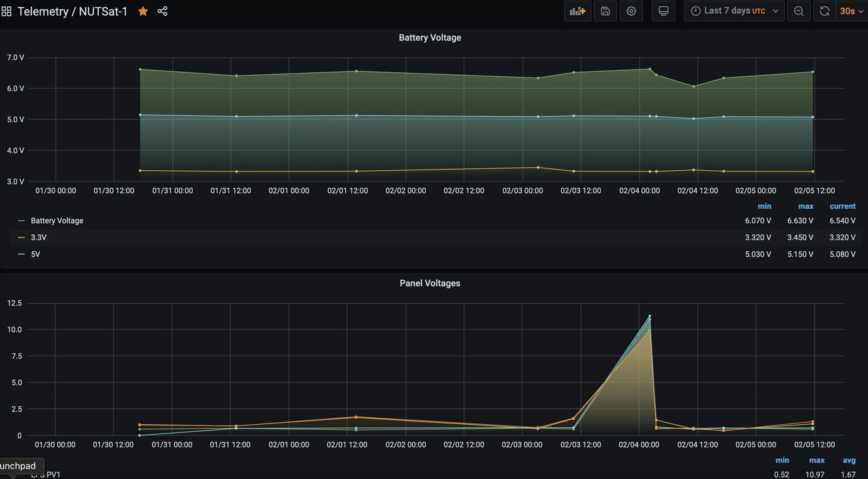Open dashboard settings gear
This screenshot has width=868, height=479.
click(631, 11)
